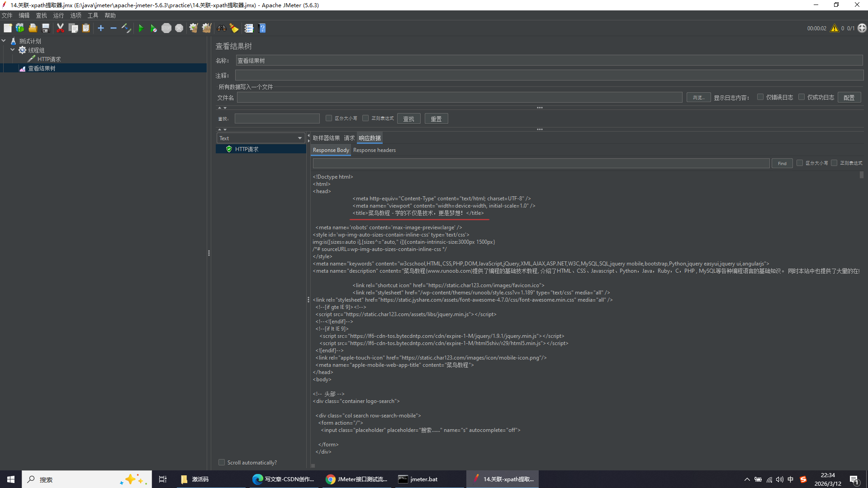
Task: Click the response body search field
Action: pyautogui.click(x=541, y=163)
